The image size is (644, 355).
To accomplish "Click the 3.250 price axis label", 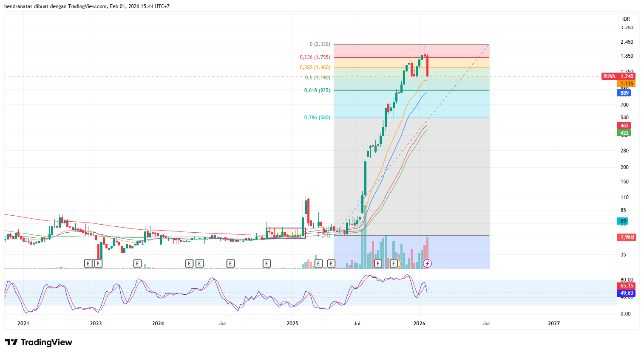I will (x=627, y=28).
